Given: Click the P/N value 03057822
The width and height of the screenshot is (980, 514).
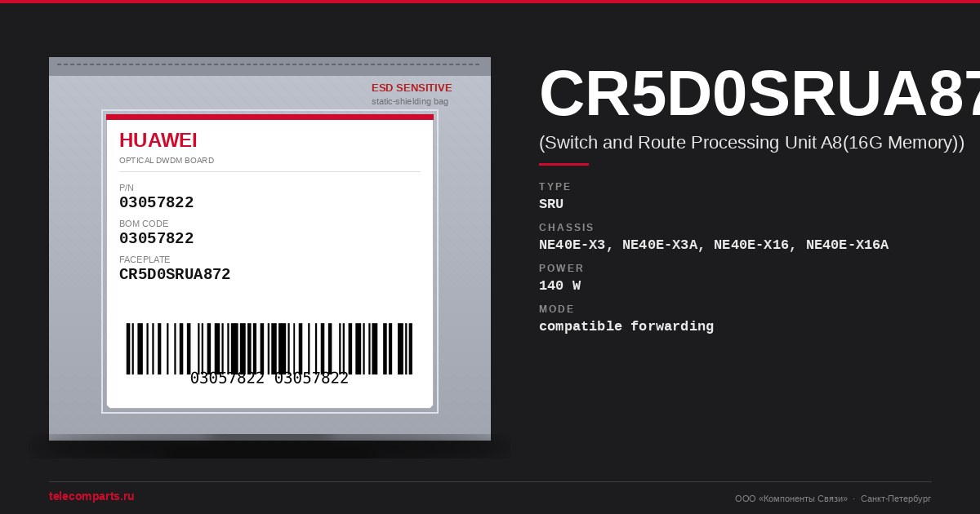Looking at the screenshot, I should pyautogui.click(x=156, y=202).
